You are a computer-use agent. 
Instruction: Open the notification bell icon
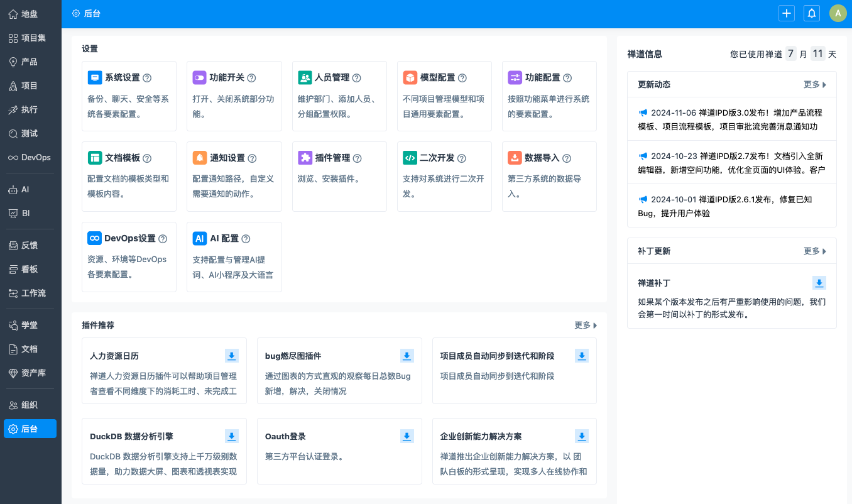(812, 13)
